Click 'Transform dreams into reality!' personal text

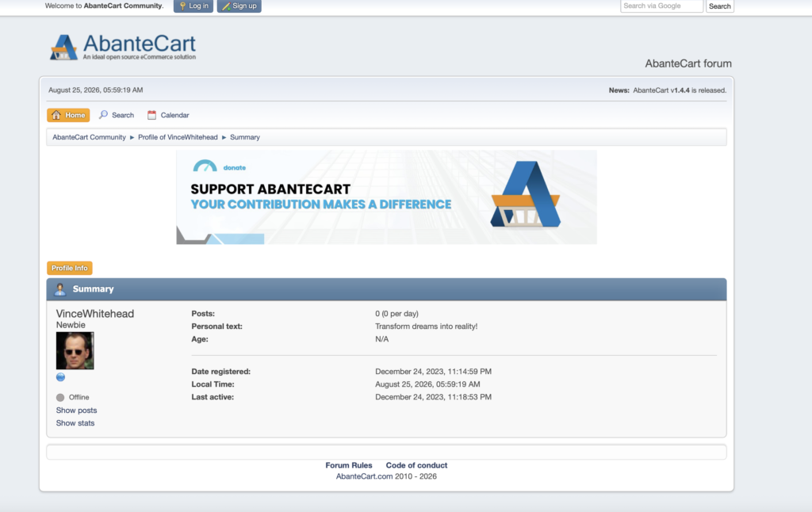point(426,327)
